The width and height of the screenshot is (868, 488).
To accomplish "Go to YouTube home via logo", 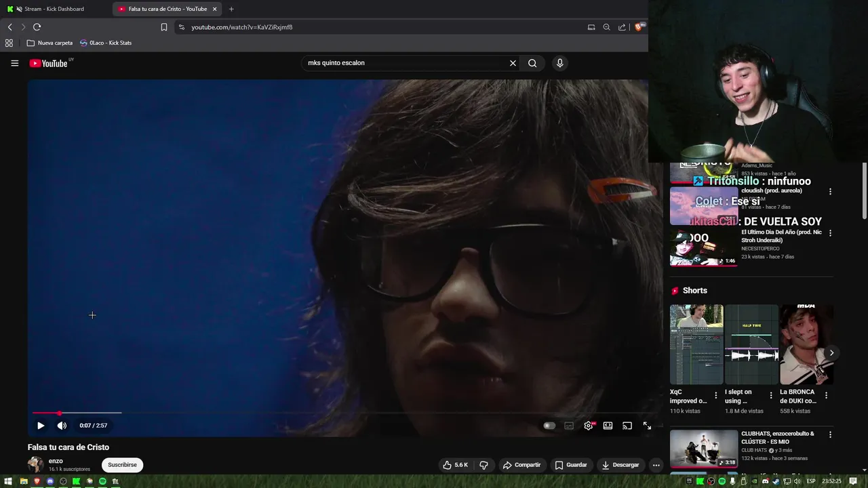I will tap(48, 63).
